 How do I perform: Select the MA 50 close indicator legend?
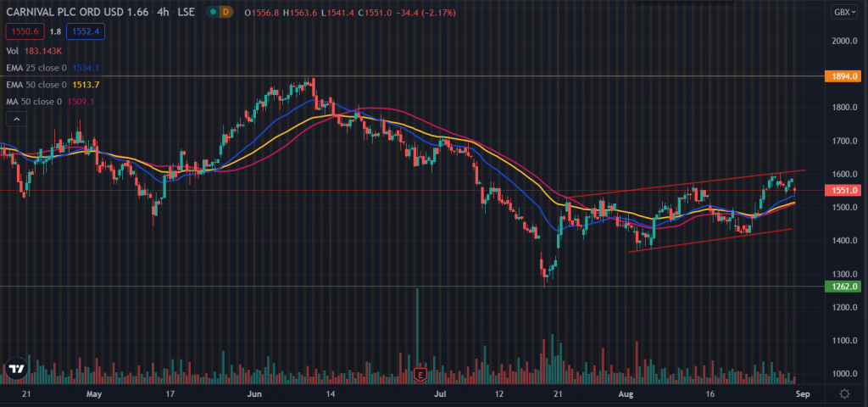[50, 102]
